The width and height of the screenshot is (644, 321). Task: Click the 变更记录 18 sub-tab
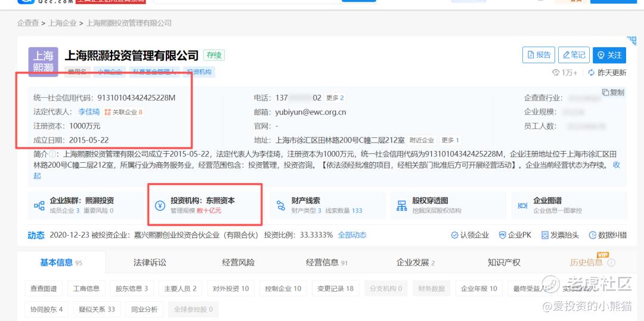click(x=336, y=289)
